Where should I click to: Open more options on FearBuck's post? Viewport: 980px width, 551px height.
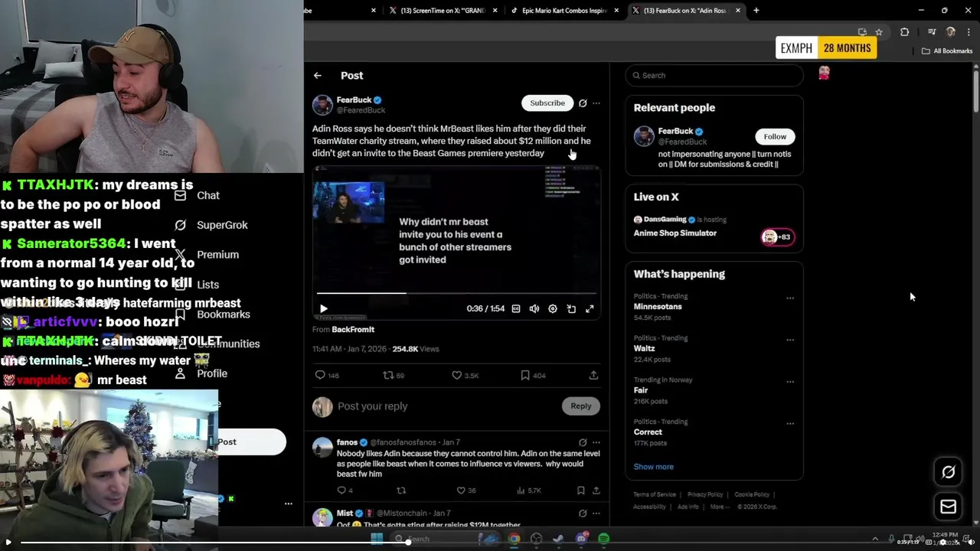point(596,103)
